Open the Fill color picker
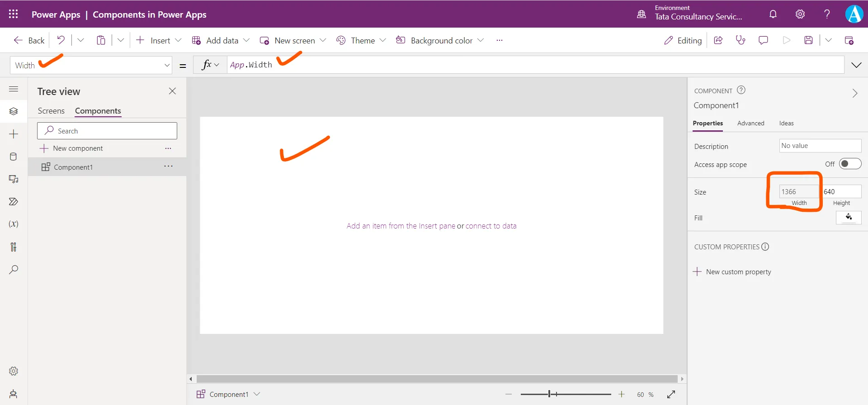Image resolution: width=868 pixels, height=405 pixels. tap(849, 218)
